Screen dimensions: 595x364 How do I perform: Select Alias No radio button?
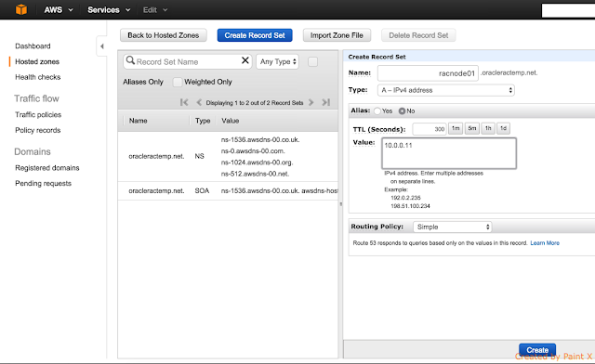tap(402, 111)
